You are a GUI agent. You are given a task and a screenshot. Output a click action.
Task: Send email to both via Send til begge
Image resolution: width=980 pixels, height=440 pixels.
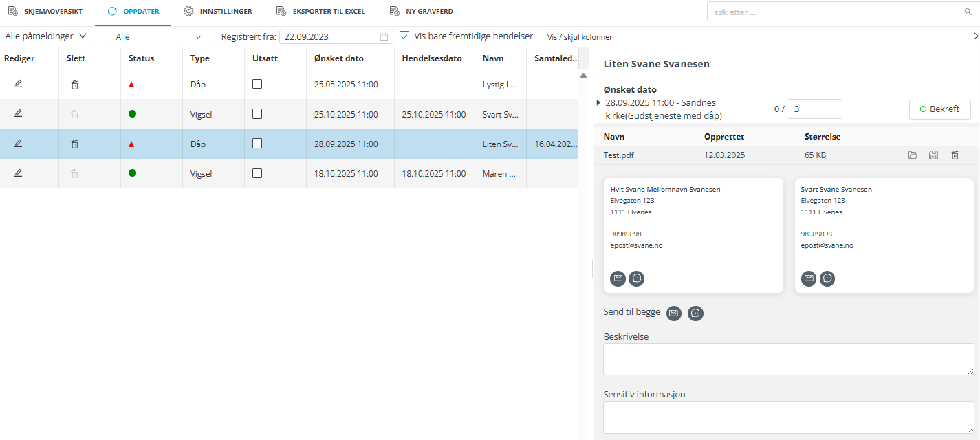click(x=674, y=313)
